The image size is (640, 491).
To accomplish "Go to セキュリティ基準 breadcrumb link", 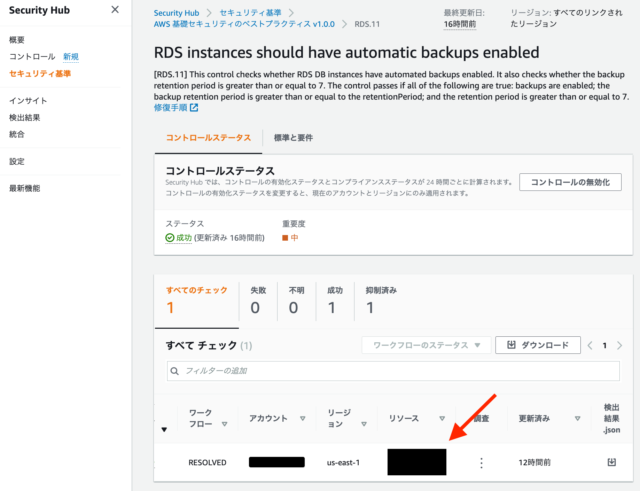I will tap(250, 13).
